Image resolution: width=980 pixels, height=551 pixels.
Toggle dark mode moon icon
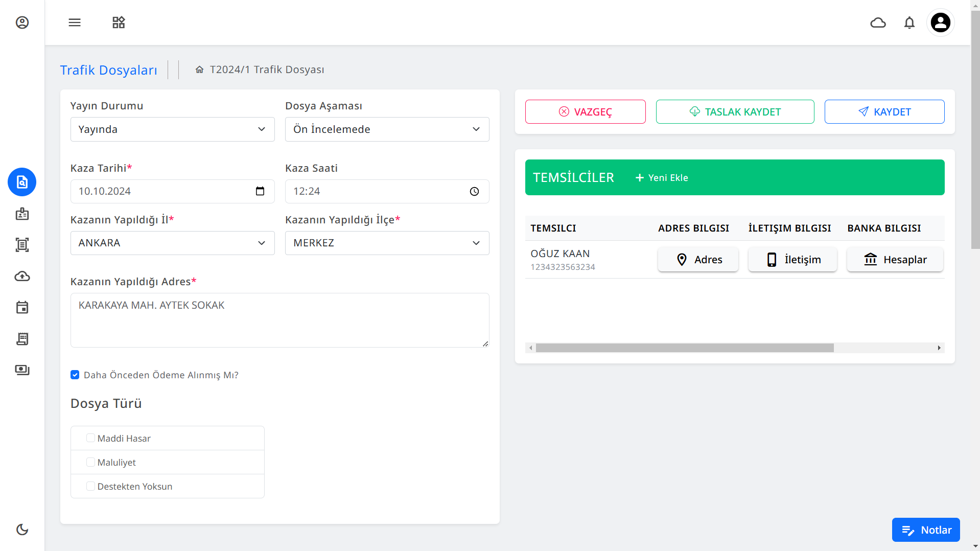click(x=22, y=530)
